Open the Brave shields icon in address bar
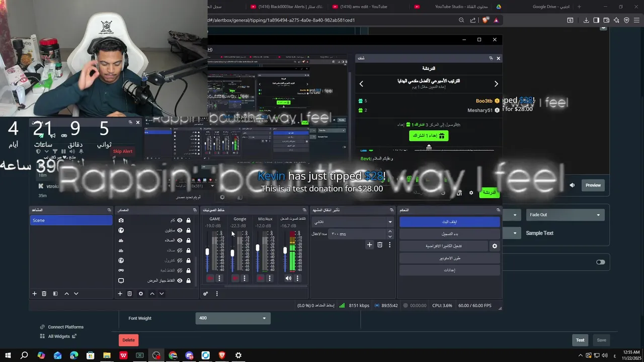 pos(485,20)
